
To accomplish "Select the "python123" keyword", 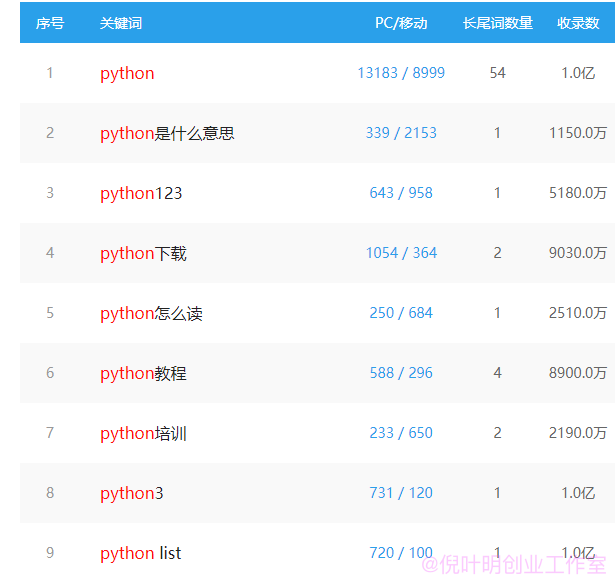I will 141,194.
